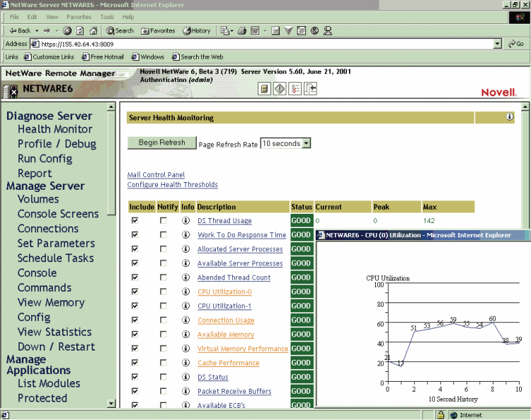The height and width of the screenshot is (420, 531).
Task: Click the Edit with Word icon
Action: point(255,31)
